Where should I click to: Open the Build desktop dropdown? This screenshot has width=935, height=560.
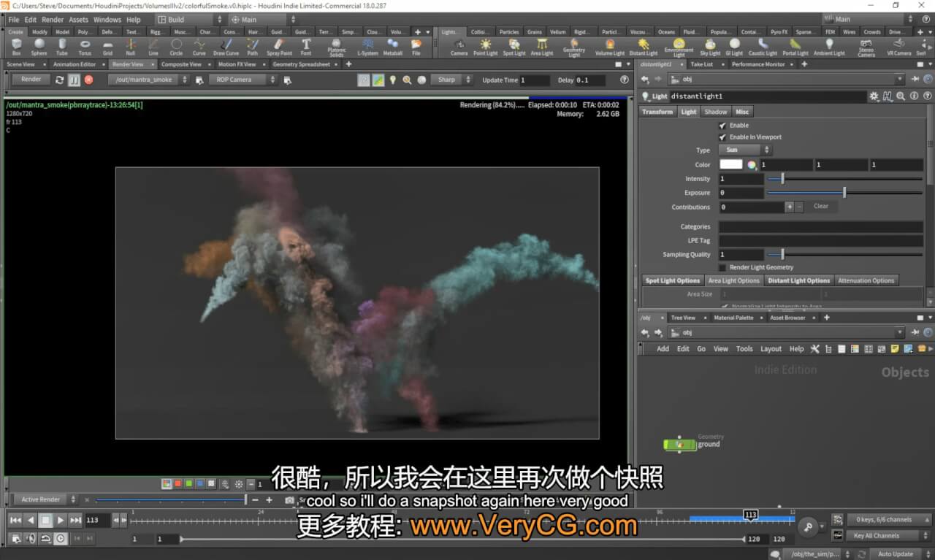pyautogui.click(x=191, y=20)
